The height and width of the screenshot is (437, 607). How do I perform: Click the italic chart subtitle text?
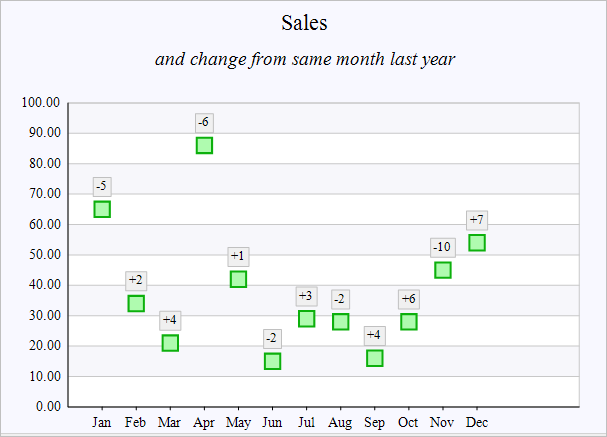tap(305, 59)
